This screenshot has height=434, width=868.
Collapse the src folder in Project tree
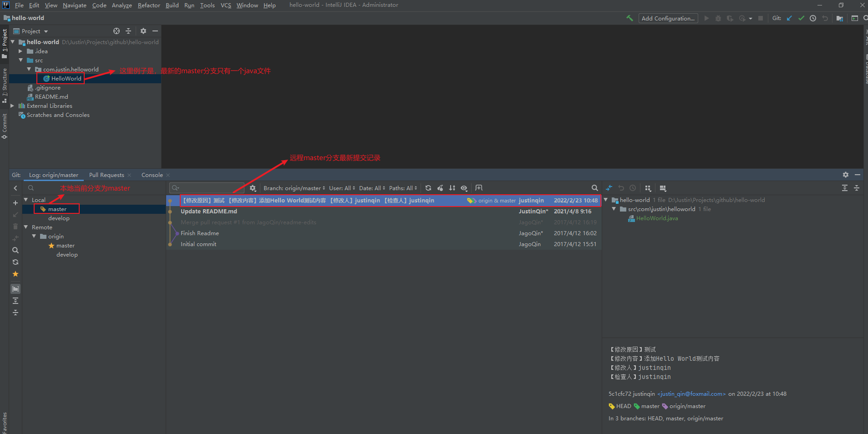(x=20, y=60)
